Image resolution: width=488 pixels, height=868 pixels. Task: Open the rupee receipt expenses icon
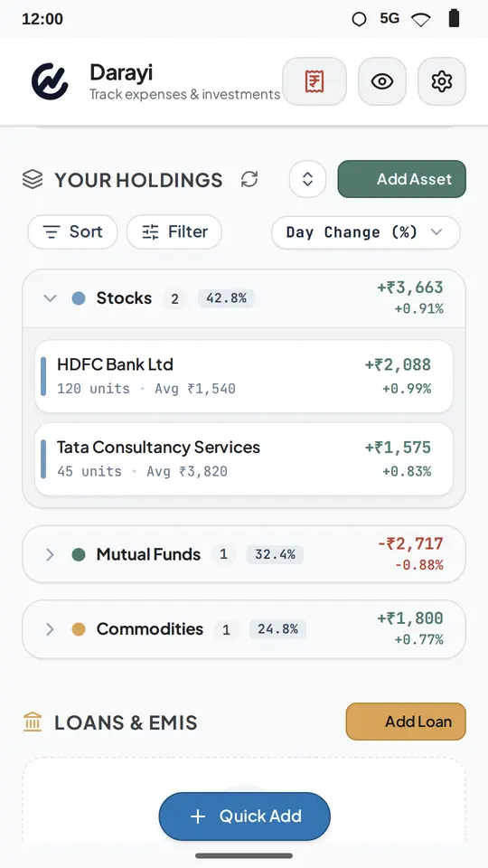coord(314,81)
